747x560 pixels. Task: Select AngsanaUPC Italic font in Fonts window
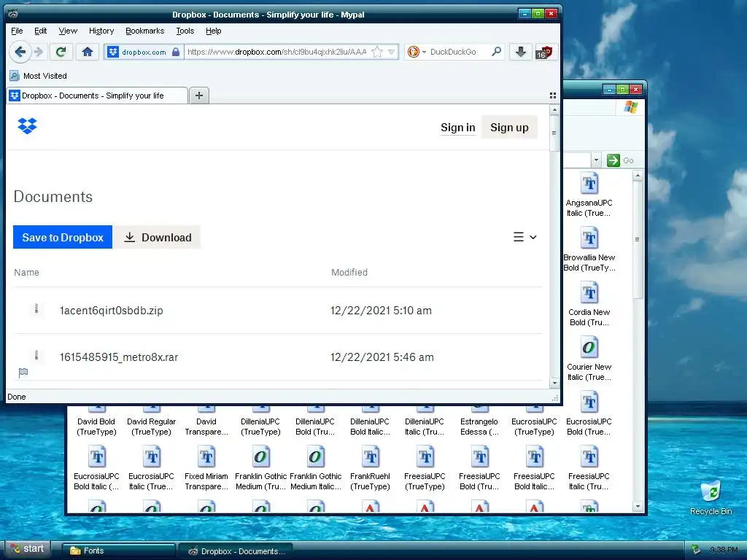(x=589, y=195)
